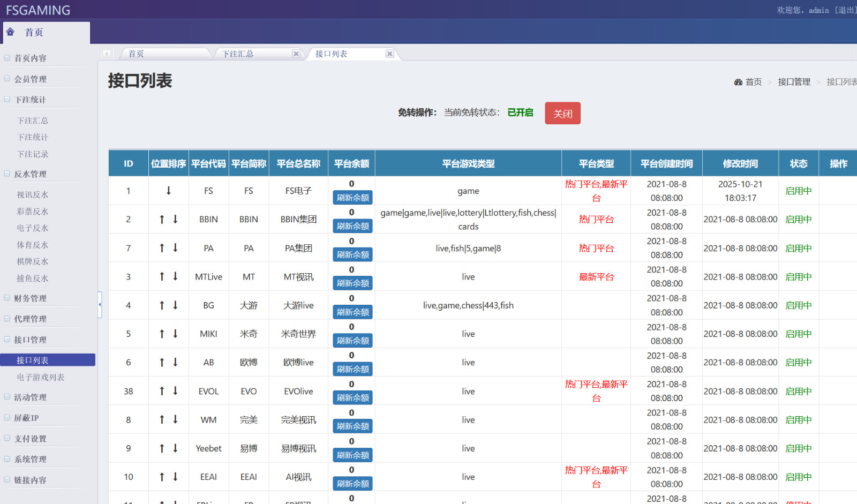
Task: Collapse the sidebar using splitter handle
Action: [x=100, y=304]
